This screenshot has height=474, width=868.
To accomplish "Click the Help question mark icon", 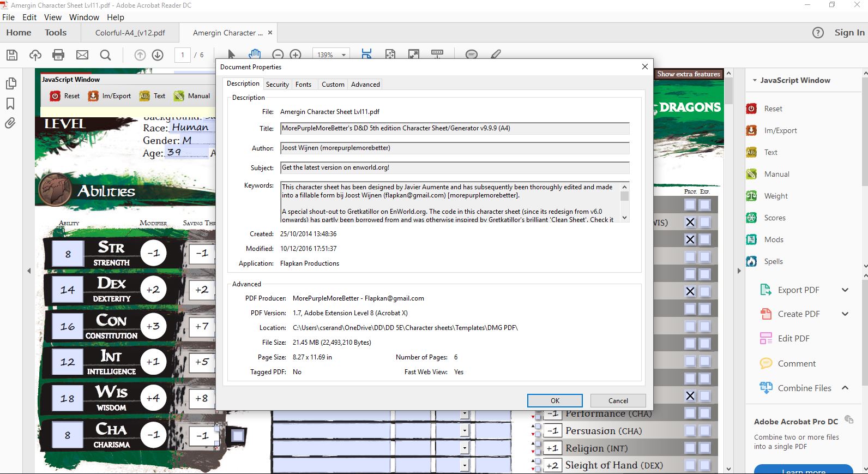I will click(818, 33).
